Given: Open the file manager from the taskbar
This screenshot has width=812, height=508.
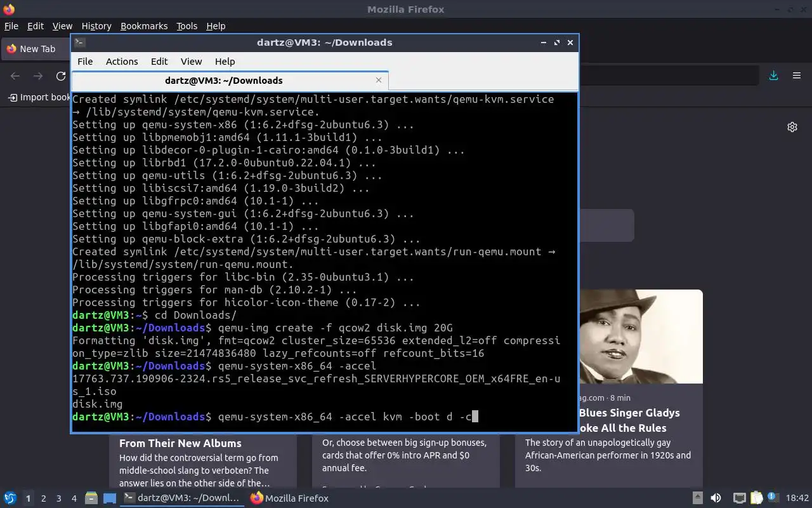Looking at the screenshot, I should [91, 498].
